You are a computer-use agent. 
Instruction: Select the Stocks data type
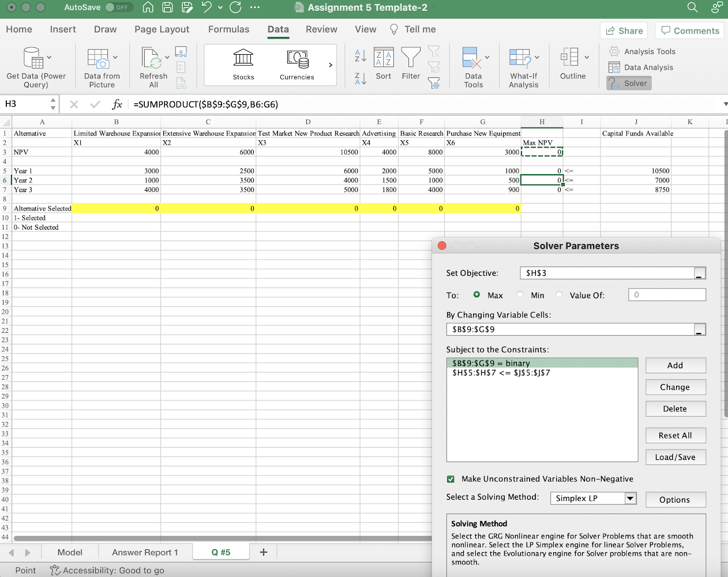tap(243, 63)
